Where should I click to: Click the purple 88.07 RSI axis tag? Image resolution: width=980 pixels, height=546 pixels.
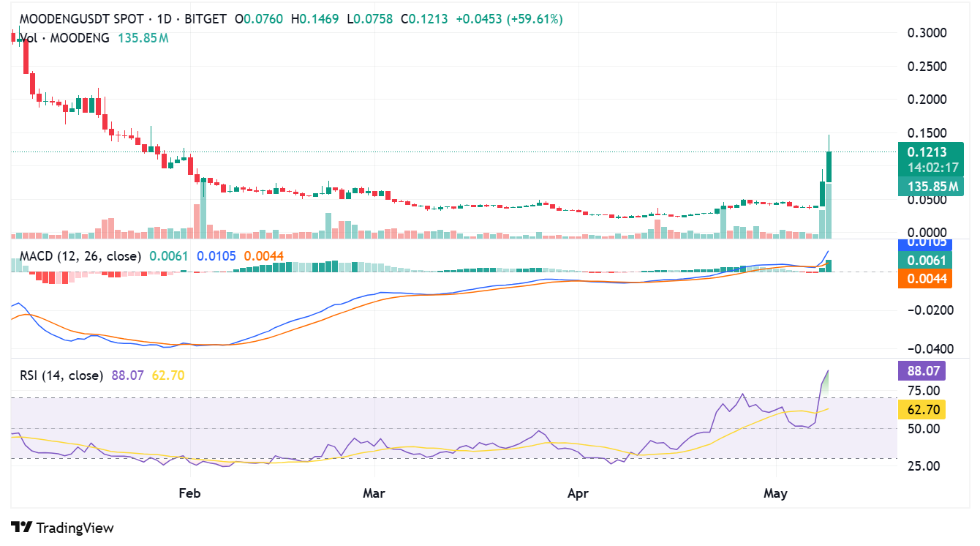(921, 370)
